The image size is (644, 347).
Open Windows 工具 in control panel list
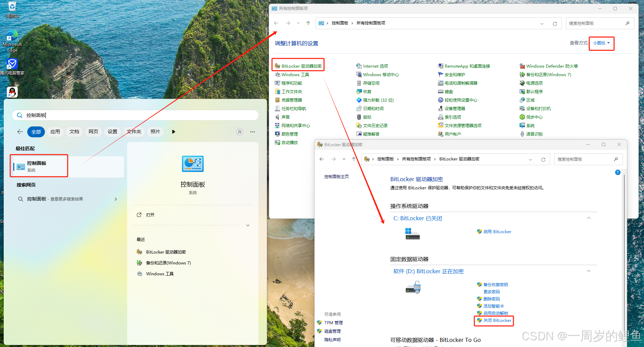point(292,75)
